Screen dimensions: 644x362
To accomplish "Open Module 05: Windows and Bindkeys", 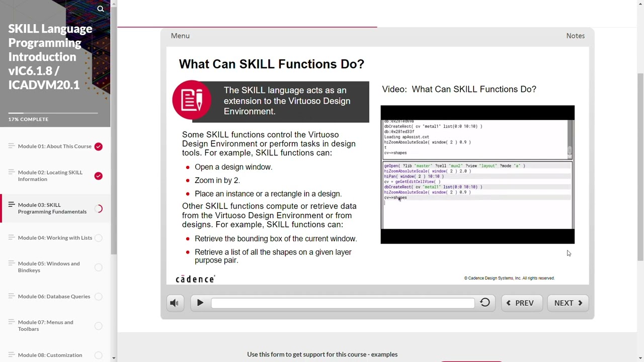I will pos(49,267).
